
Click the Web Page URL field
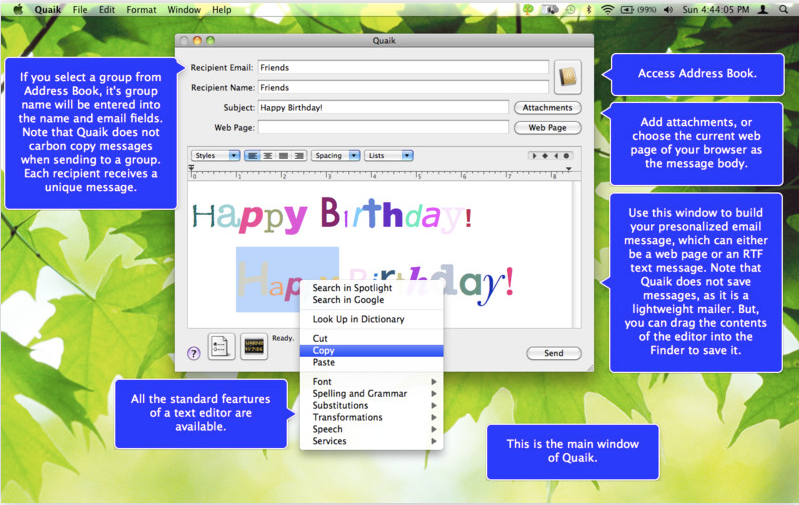tap(383, 127)
